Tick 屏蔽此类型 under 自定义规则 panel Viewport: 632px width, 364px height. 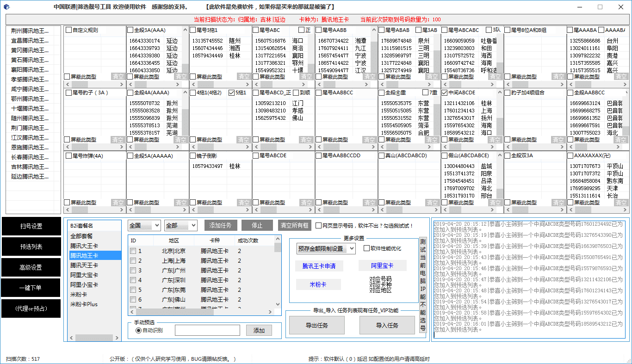[x=68, y=77]
